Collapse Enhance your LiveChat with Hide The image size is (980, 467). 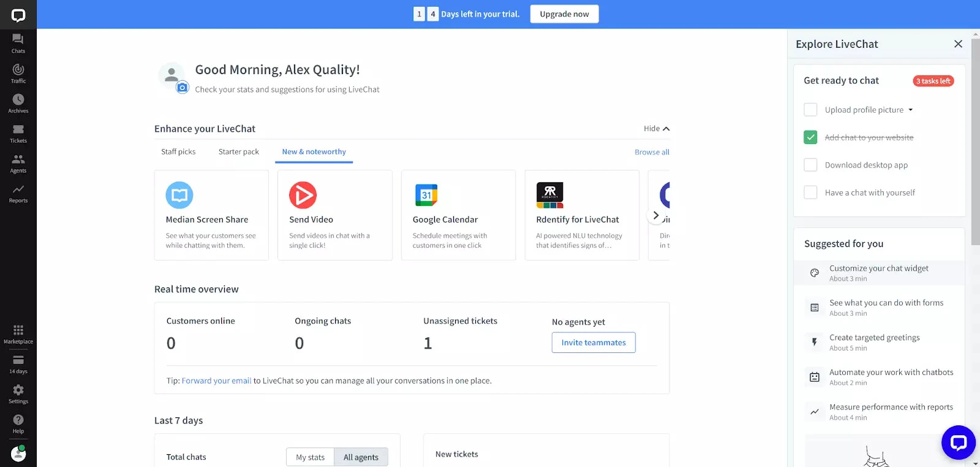point(657,129)
